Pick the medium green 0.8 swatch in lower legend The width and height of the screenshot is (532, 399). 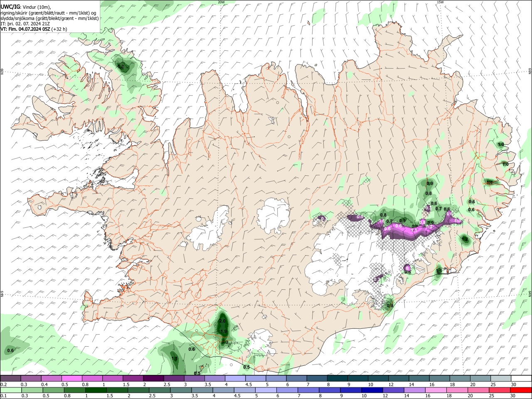tap(74, 390)
